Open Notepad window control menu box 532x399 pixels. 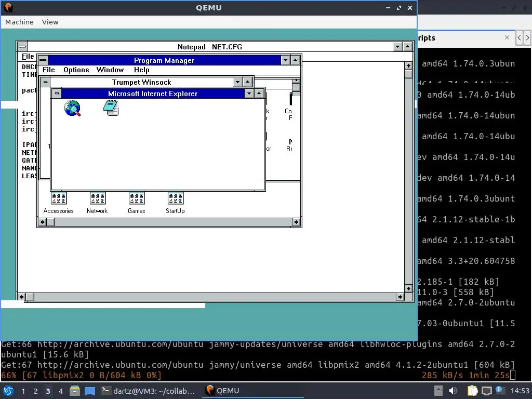[x=22, y=46]
